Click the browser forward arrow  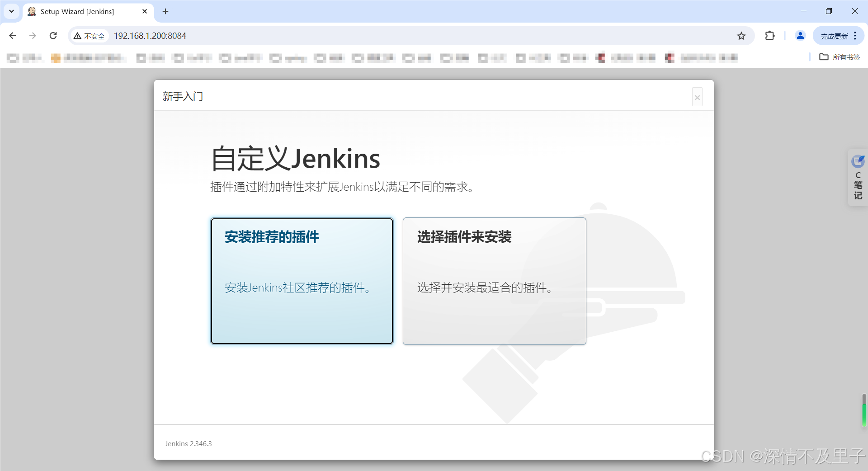coord(33,36)
